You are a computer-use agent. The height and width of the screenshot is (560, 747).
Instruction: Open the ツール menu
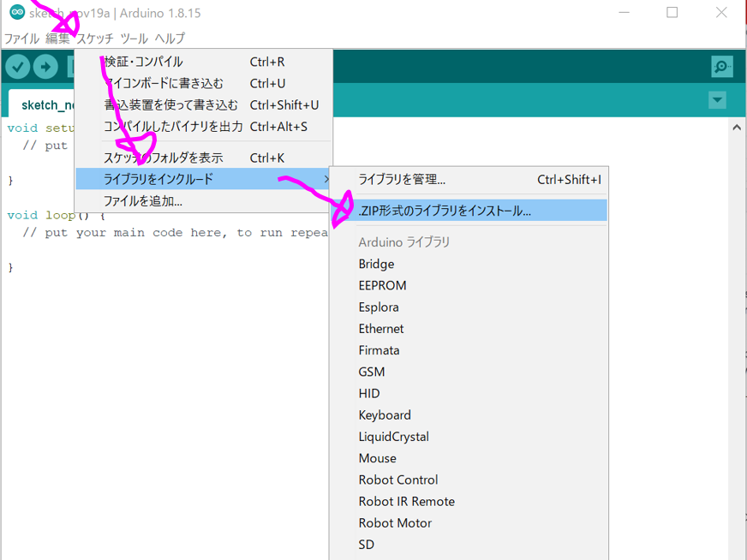134,39
